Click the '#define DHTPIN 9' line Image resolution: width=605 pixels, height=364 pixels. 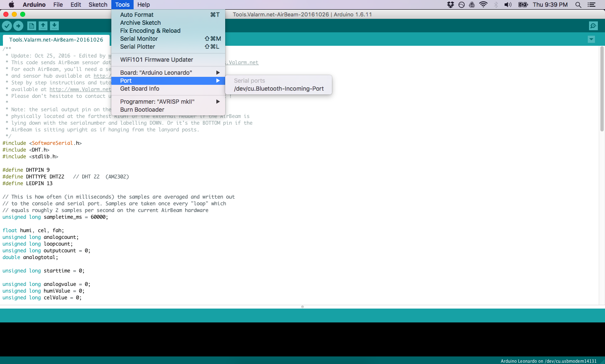coord(26,170)
